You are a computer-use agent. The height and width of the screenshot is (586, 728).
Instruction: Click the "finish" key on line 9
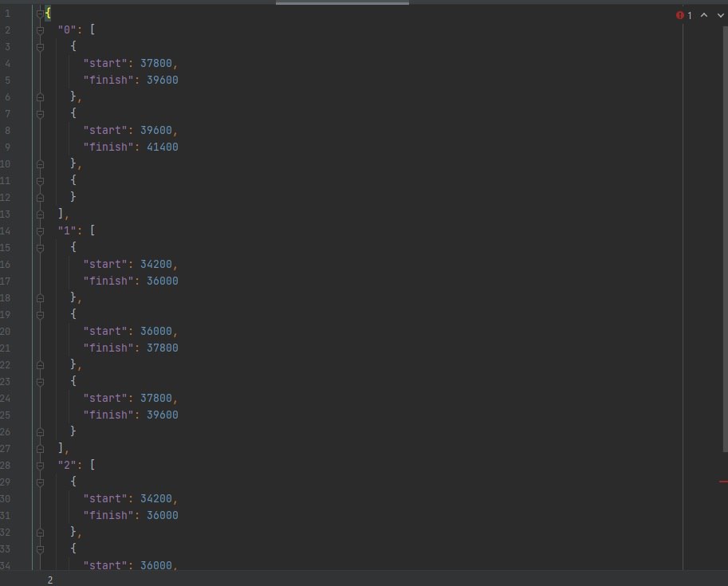(x=108, y=147)
